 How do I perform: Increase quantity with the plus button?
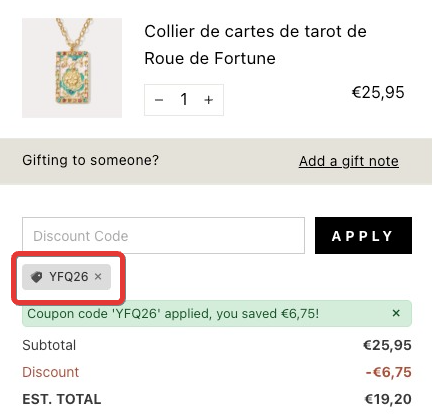point(209,100)
